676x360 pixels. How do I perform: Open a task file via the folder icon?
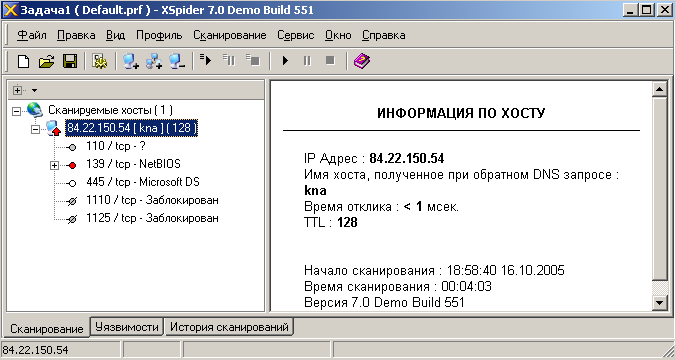pos(47,61)
